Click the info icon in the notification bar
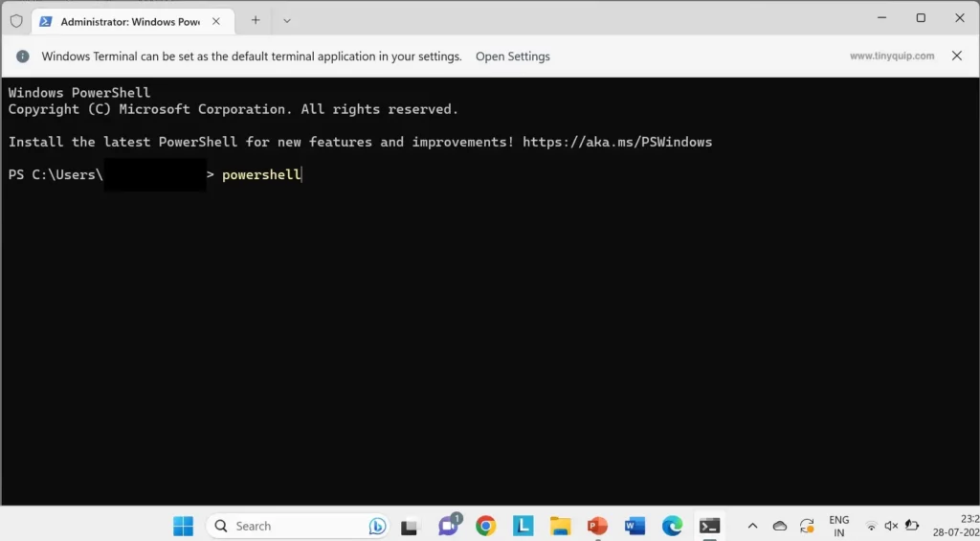Screen dimensions: 980x541 pos(23,56)
